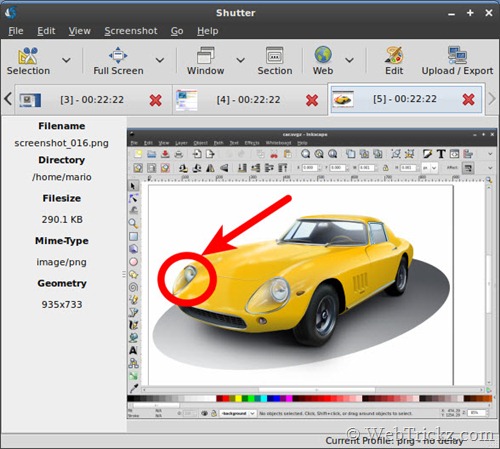Click the Upload / Export icon

click(x=457, y=55)
